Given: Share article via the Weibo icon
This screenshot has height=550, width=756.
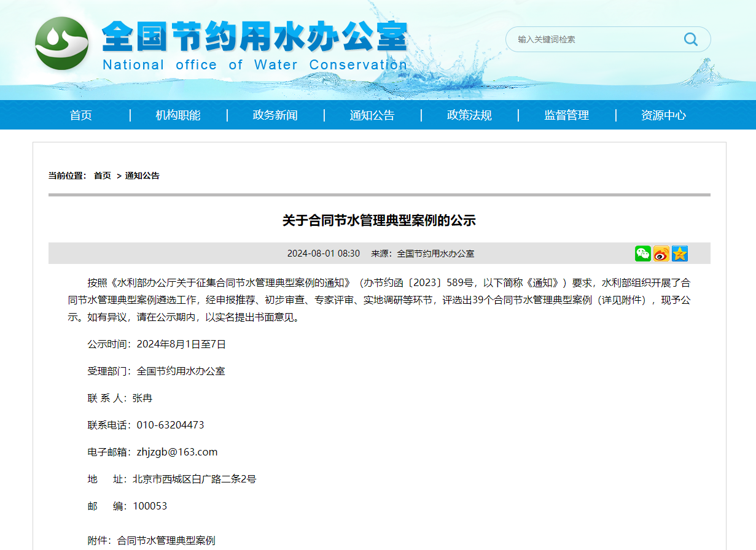Looking at the screenshot, I should [661, 254].
